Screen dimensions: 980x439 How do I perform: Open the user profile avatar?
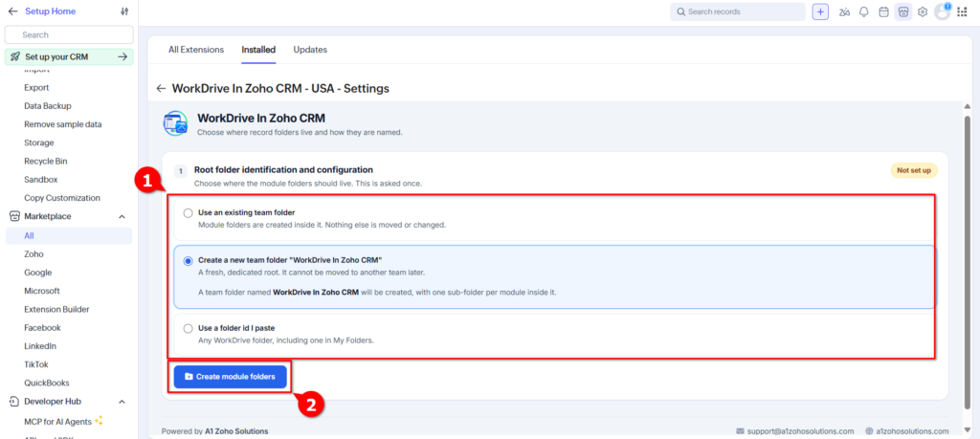[942, 11]
